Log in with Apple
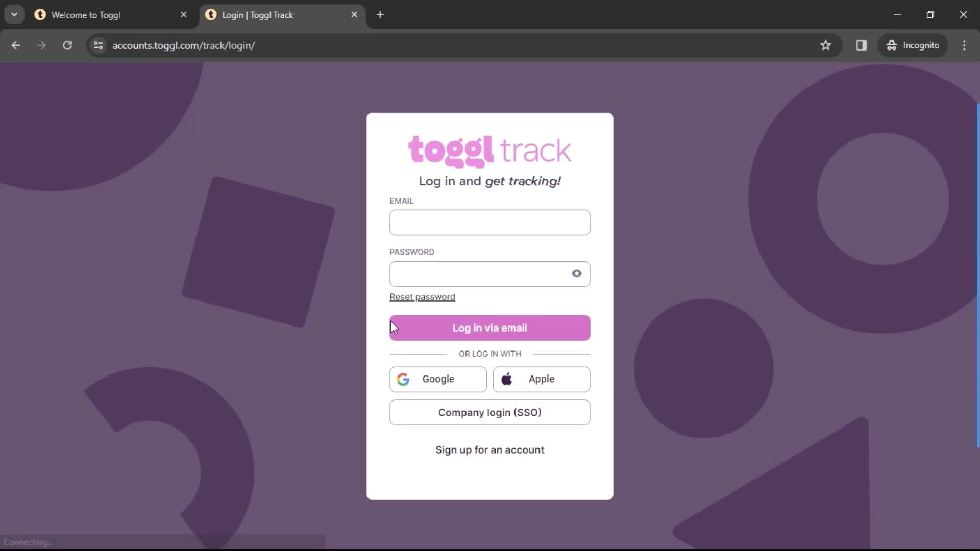 click(541, 379)
